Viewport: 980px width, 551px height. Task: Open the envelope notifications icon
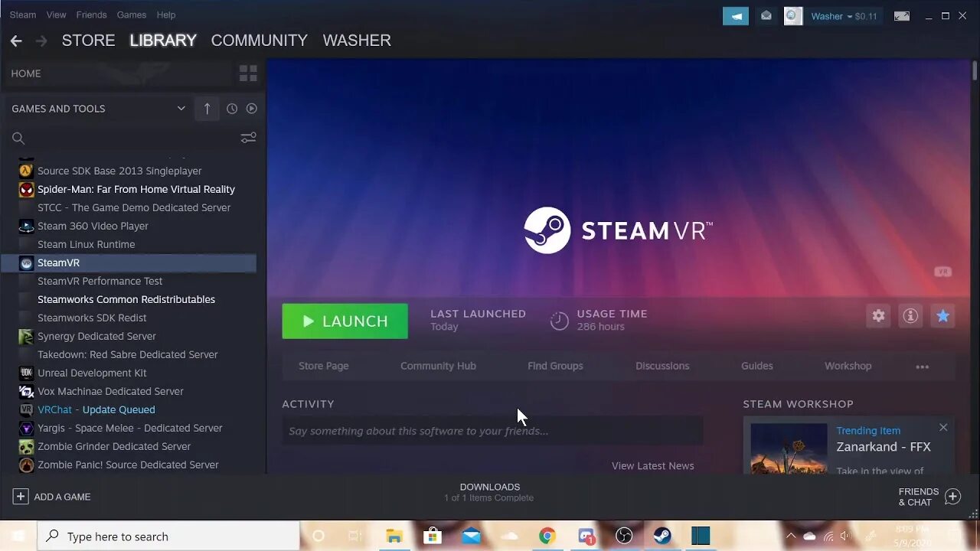tap(766, 16)
